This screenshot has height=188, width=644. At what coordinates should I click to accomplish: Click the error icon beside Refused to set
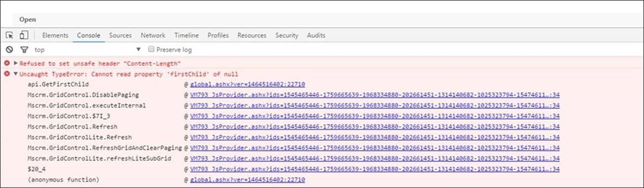coord(7,63)
